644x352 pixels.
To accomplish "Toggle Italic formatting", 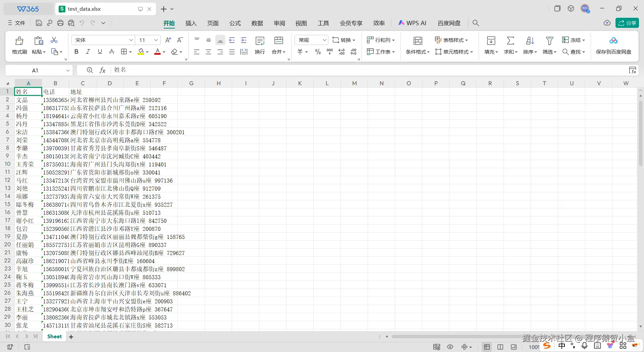I will tap(88, 52).
